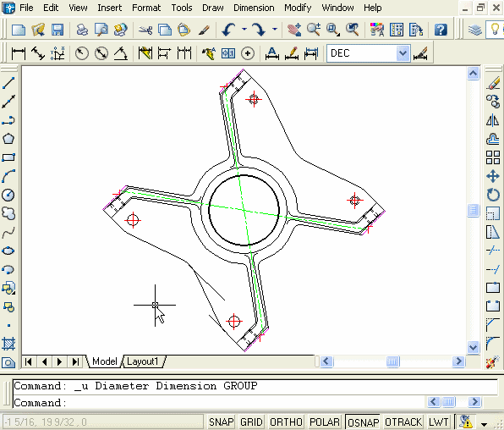
Task: Select the Line tool in Draw toolbar
Action: (x=8, y=83)
